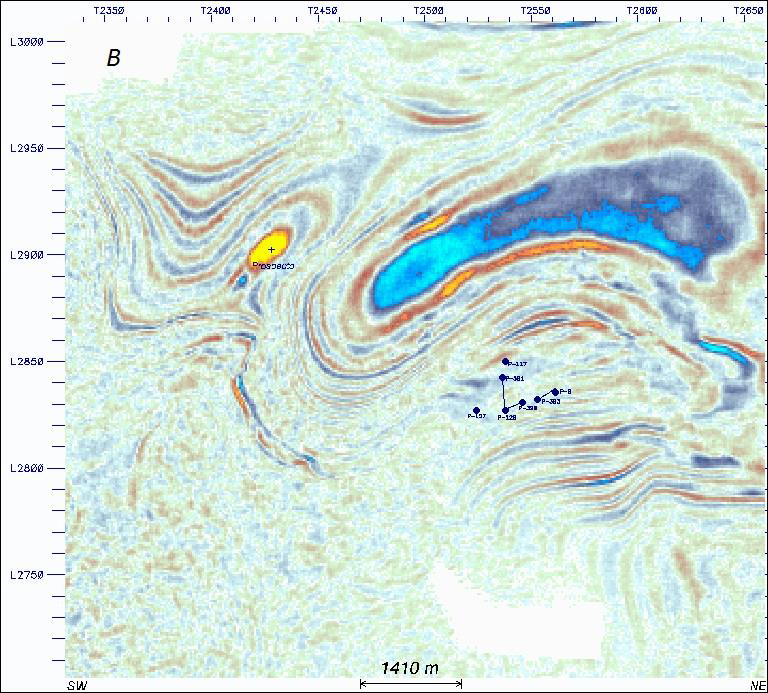Click the L2750 line axis label

[x=27, y=574]
